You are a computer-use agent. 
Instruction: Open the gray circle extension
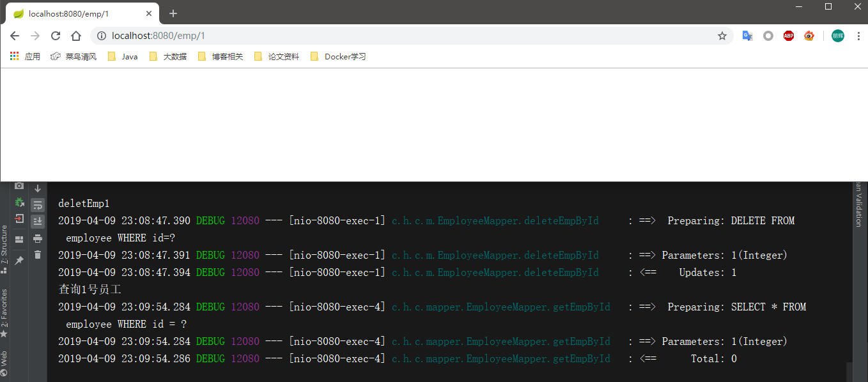tap(768, 36)
